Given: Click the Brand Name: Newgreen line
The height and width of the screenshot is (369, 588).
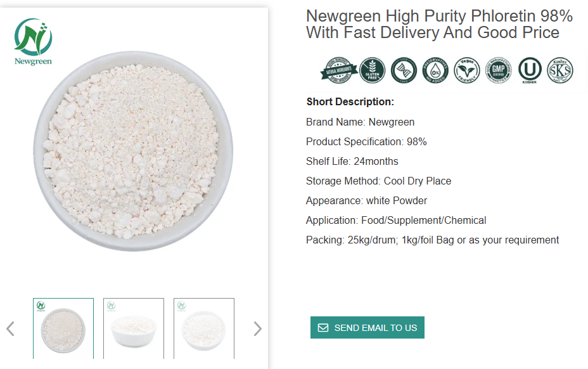Looking at the screenshot, I should pos(360,122).
